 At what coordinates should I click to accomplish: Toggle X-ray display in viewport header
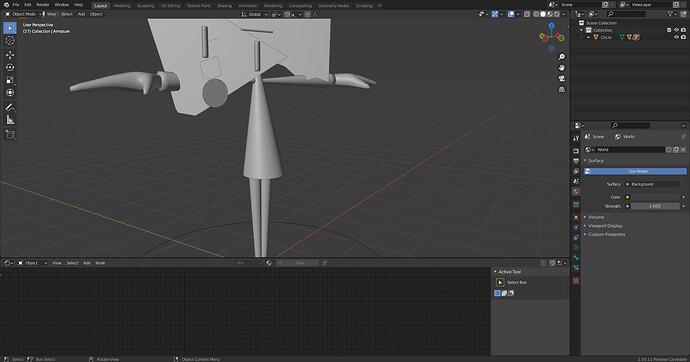tap(527, 14)
